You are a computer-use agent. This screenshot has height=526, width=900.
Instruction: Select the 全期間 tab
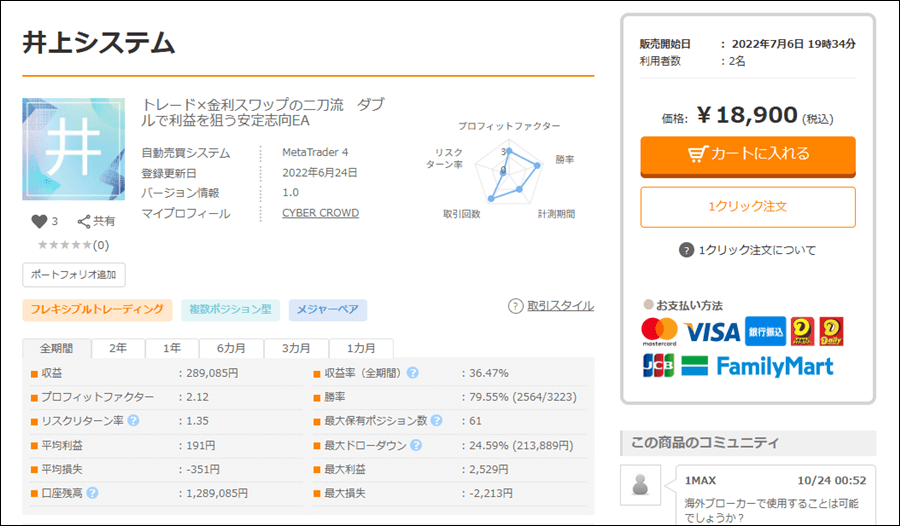pos(57,349)
